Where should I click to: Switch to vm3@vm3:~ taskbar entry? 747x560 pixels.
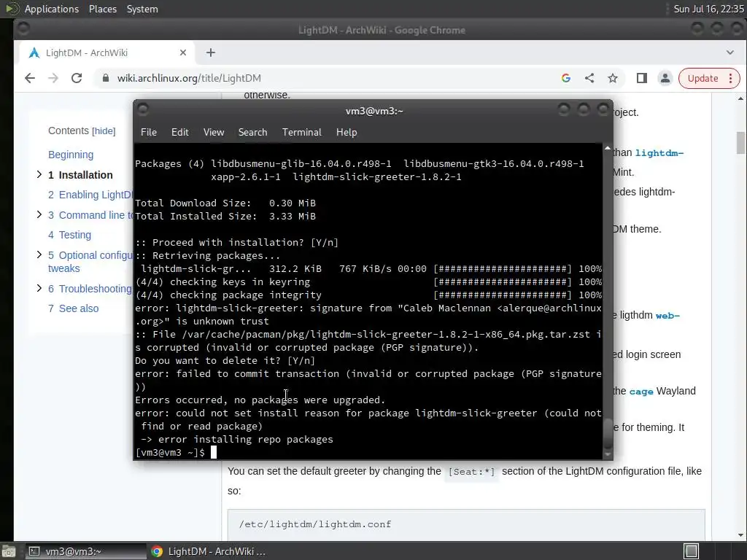tap(85, 551)
